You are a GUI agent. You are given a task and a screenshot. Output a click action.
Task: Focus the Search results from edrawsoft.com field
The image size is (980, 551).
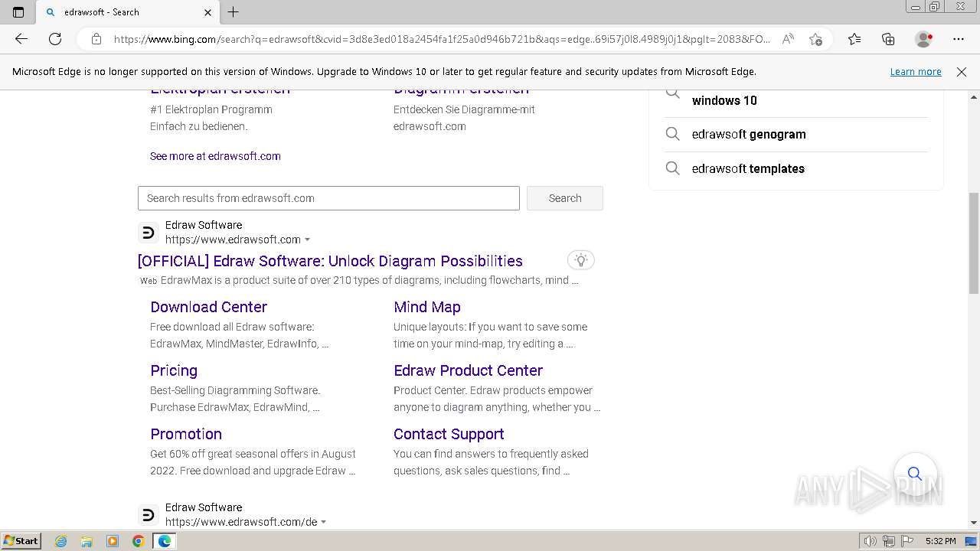click(328, 198)
